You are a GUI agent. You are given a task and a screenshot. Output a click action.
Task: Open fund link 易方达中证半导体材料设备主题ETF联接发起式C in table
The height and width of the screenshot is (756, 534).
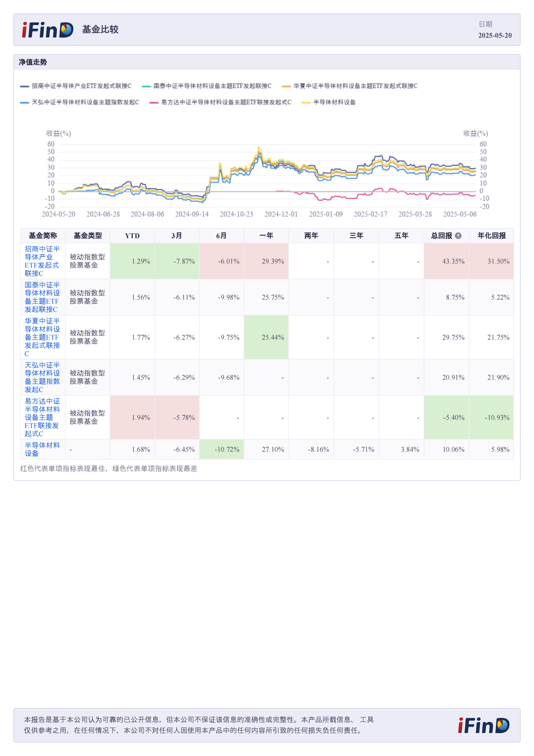coord(42,417)
